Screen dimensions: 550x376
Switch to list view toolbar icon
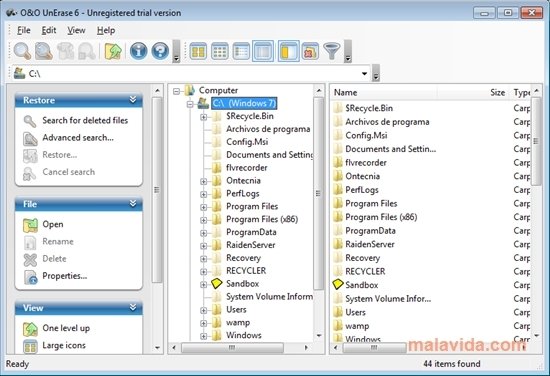(x=241, y=52)
